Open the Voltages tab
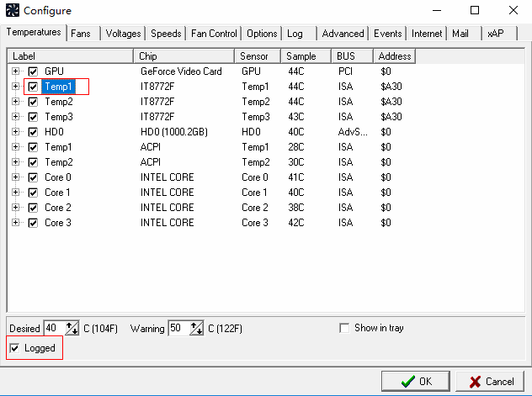The width and height of the screenshot is (532, 396). (123, 34)
